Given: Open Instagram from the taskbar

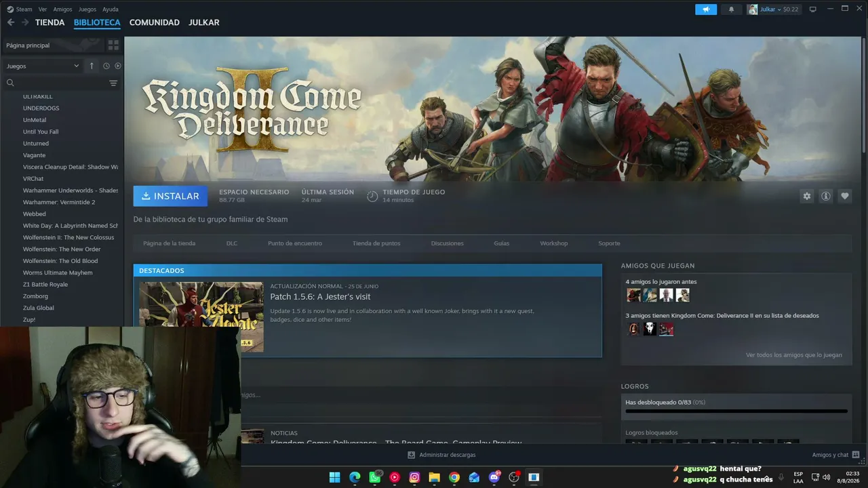Looking at the screenshot, I should pos(414,477).
